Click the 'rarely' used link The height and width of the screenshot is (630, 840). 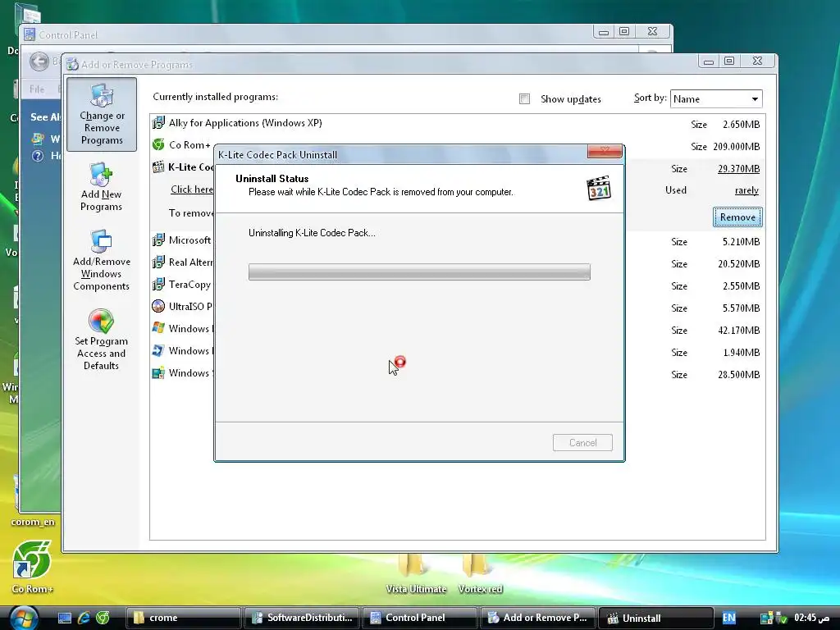746,190
